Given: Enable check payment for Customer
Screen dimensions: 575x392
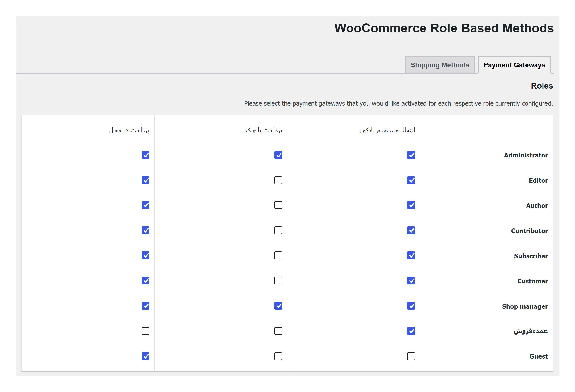Looking at the screenshot, I should pos(278,281).
